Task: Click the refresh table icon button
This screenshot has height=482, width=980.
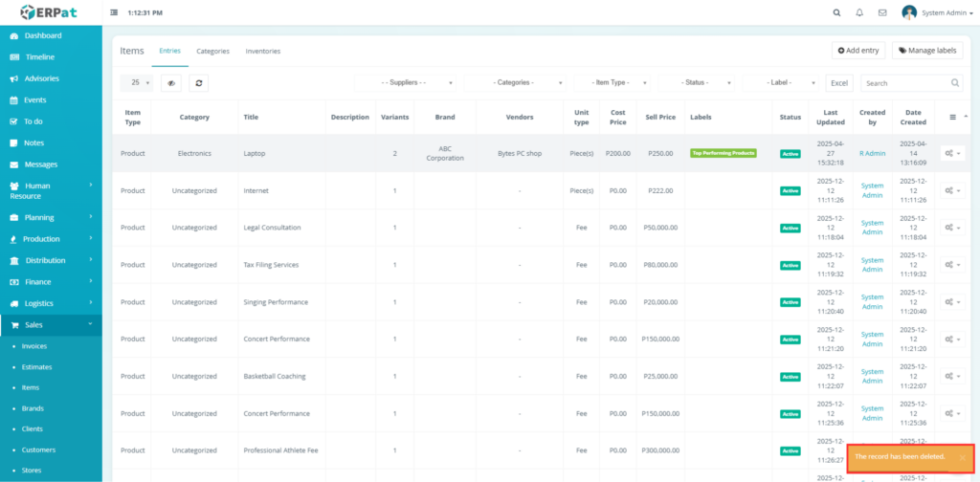Action: point(198,83)
